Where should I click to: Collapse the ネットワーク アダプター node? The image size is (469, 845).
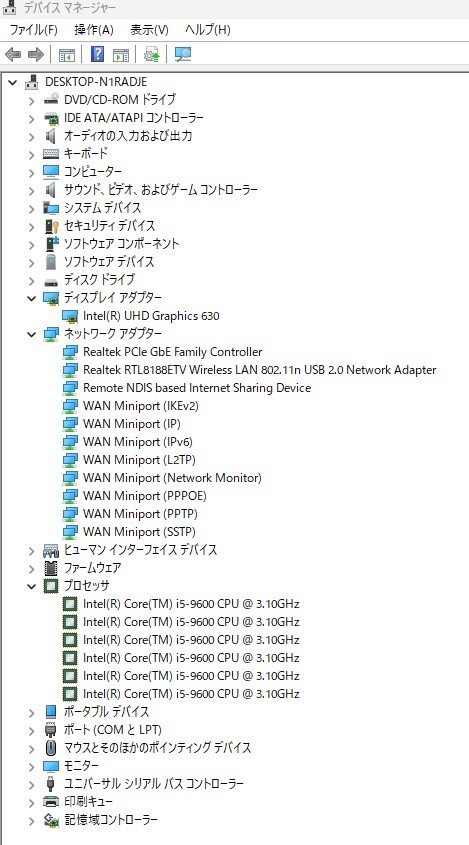[31, 334]
